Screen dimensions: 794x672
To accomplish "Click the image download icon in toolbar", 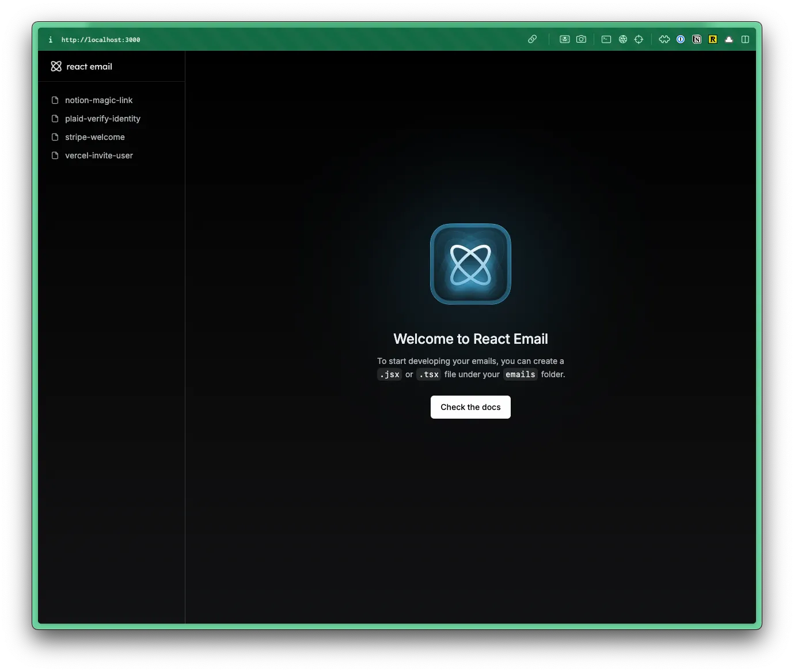I will click(565, 39).
